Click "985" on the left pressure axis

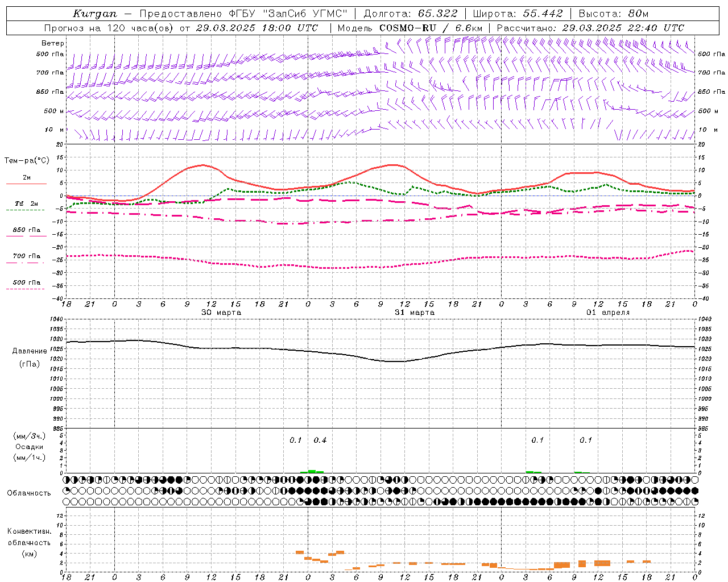tap(58, 429)
